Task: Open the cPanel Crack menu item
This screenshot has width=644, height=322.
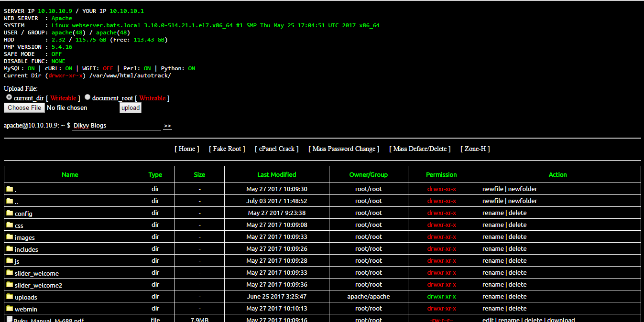Action: tap(276, 149)
